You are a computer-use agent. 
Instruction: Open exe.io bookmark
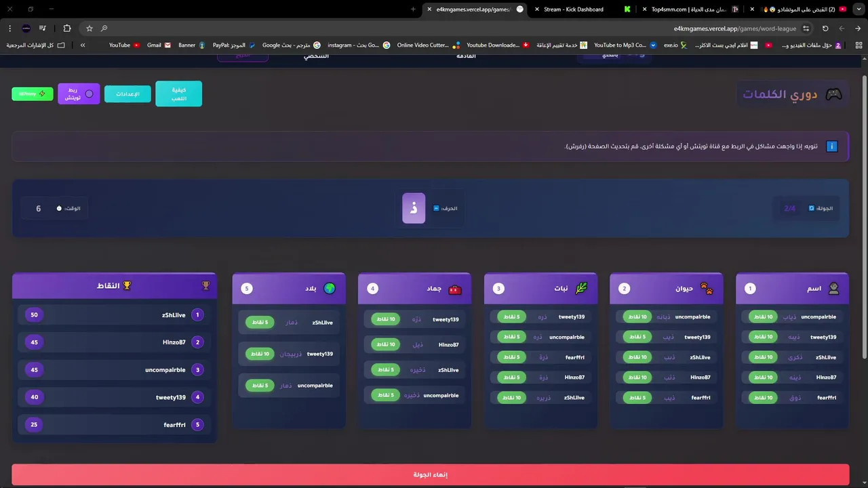pyautogui.click(x=675, y=45)
